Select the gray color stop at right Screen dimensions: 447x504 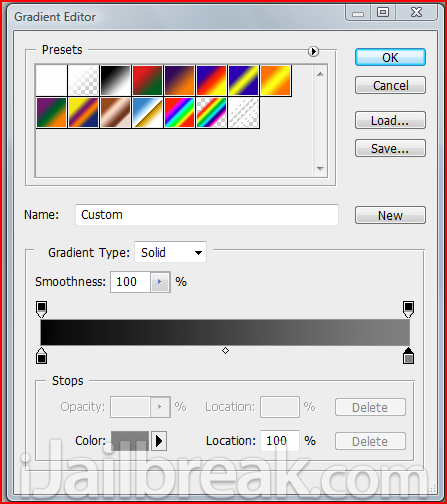point(408,355)
